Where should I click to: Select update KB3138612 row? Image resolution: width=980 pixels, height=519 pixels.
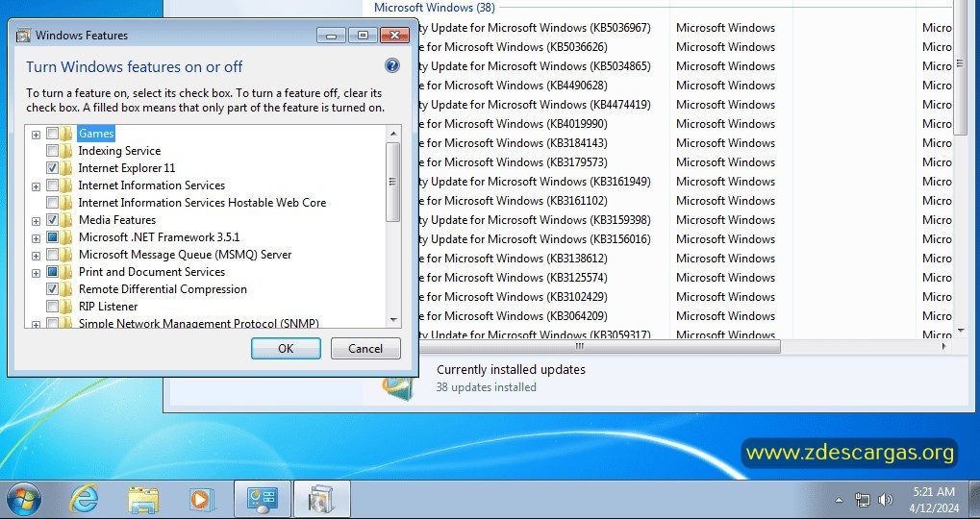click(x=685, y=259)
